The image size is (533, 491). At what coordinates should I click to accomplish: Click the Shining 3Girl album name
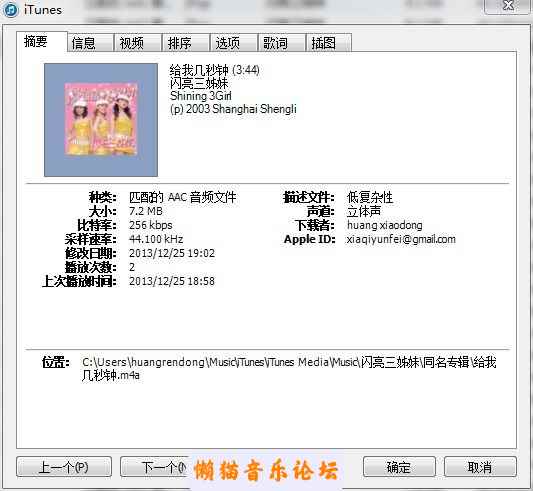pyautogui.click(x=201, y=96)
